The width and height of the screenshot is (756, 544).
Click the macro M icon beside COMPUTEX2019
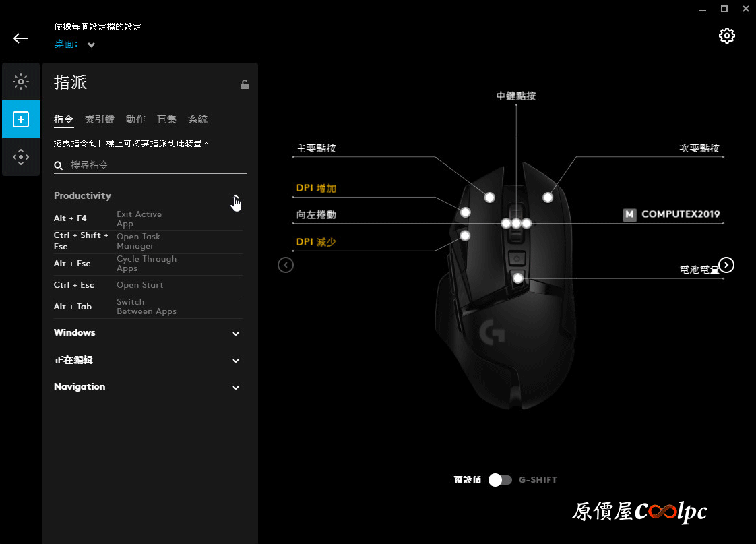[630, 214]
